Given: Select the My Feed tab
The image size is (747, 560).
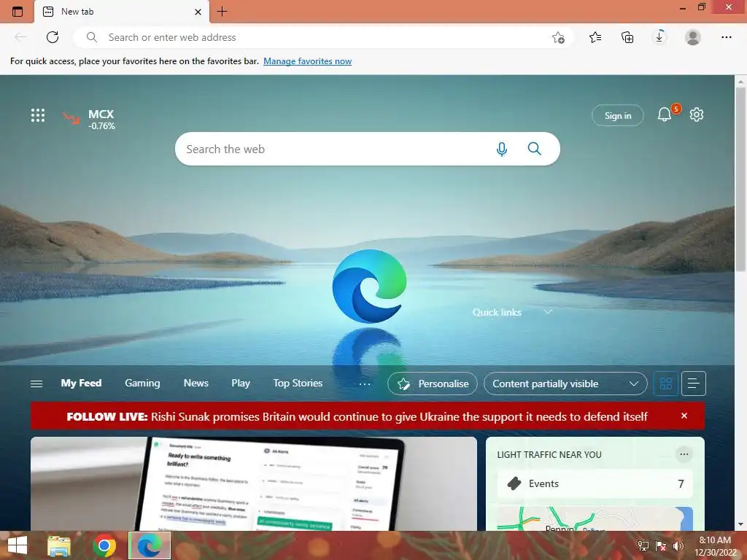Looking at the screenshot, I should coord(81,383).
